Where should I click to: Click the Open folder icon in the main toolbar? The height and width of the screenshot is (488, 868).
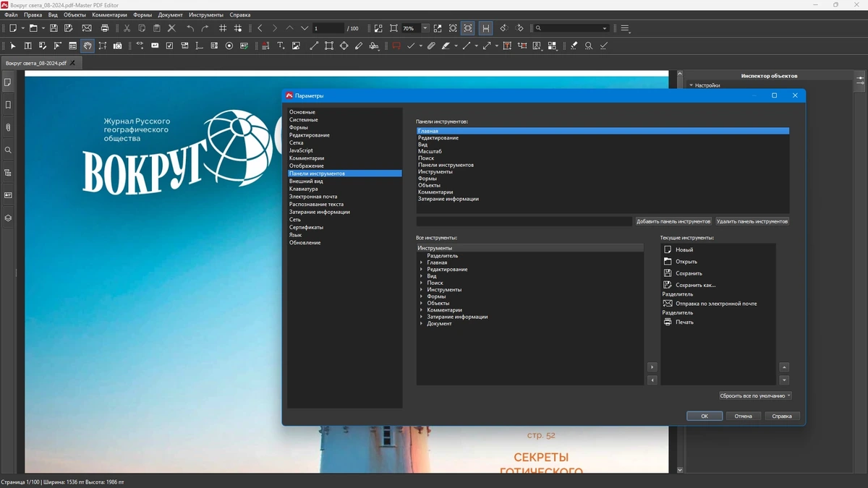(33, 28)
